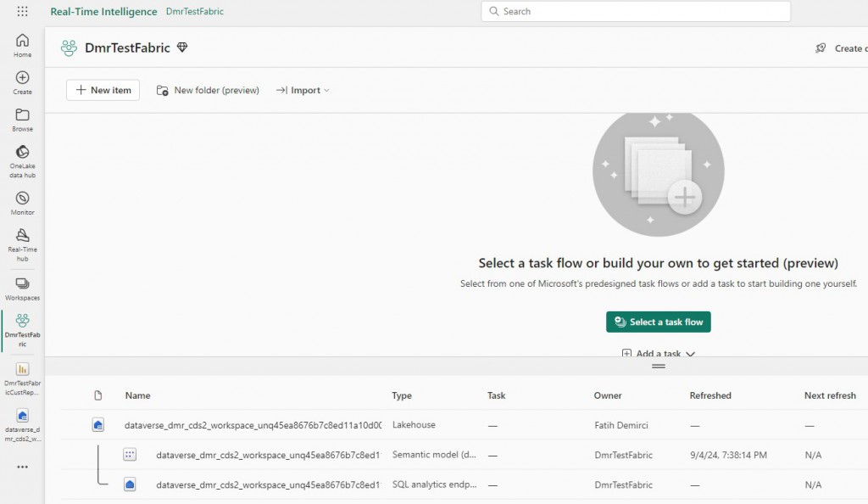Click Real-Time Intelligence in the top bar
Screen dimensions: 868x504
(103, 11)
